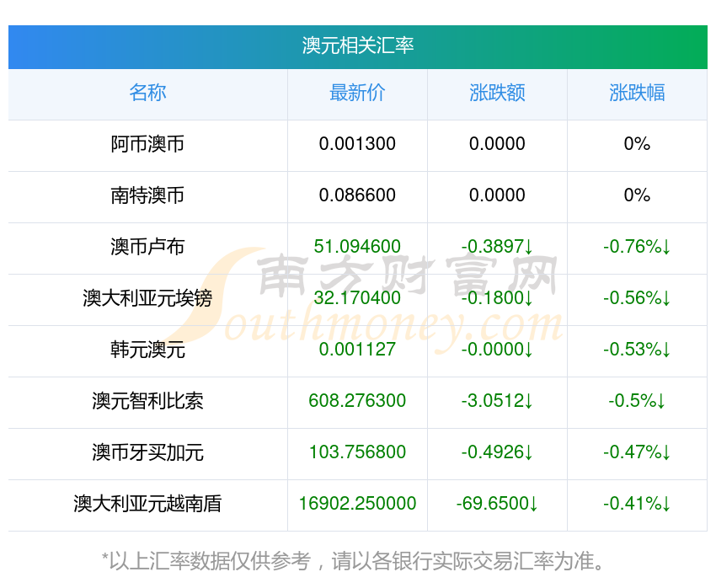Select the 涨跌额 column header

tap(497, 93)
